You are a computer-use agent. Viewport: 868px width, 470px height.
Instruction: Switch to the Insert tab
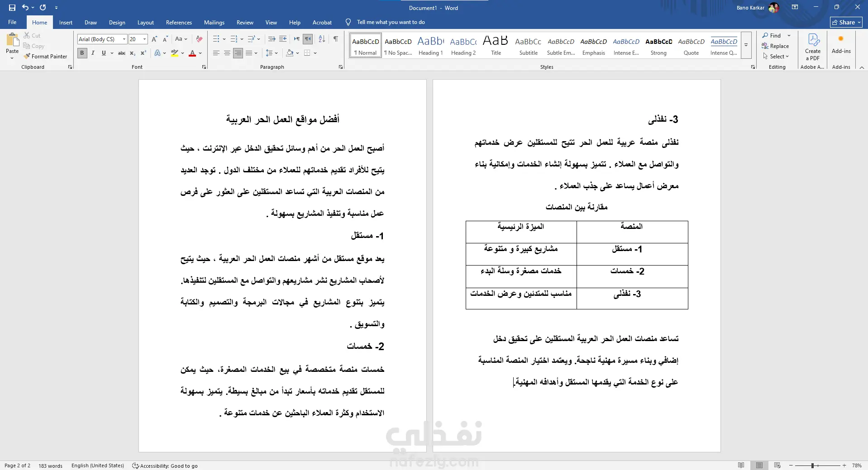tap(66, 23)
